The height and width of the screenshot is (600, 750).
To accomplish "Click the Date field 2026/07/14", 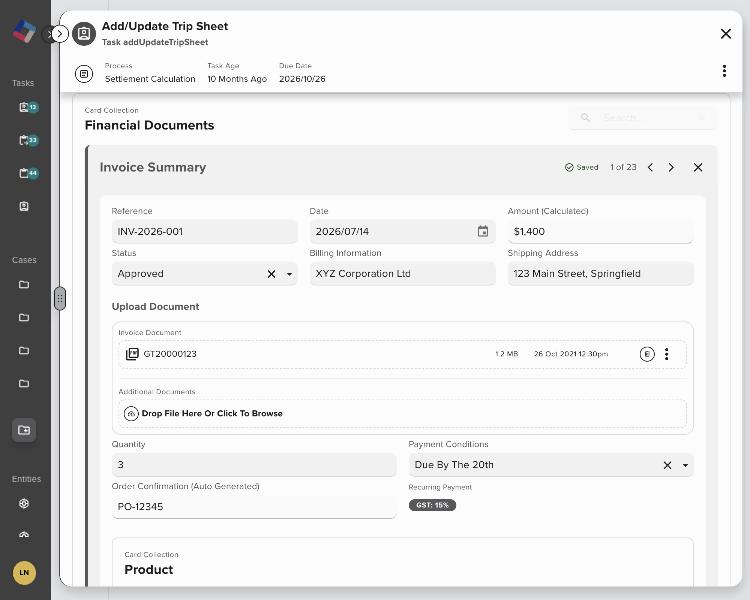I will click(x=402, y=232).
